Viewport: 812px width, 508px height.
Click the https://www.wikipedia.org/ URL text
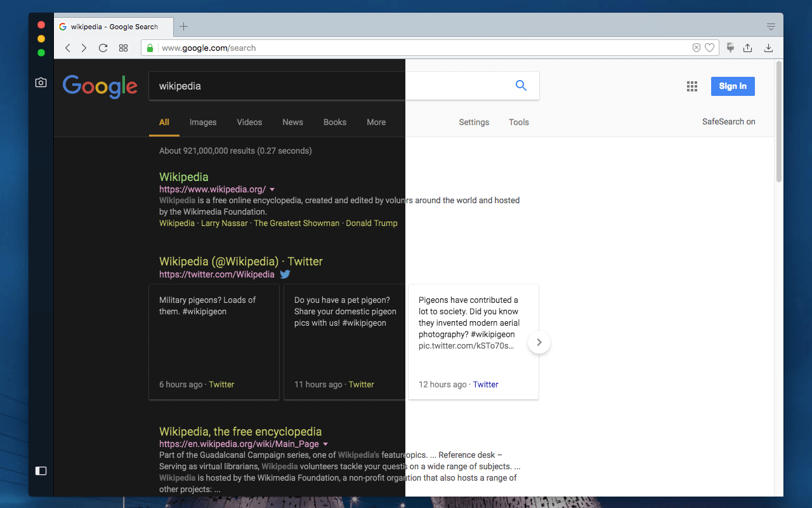pos(213,189)
